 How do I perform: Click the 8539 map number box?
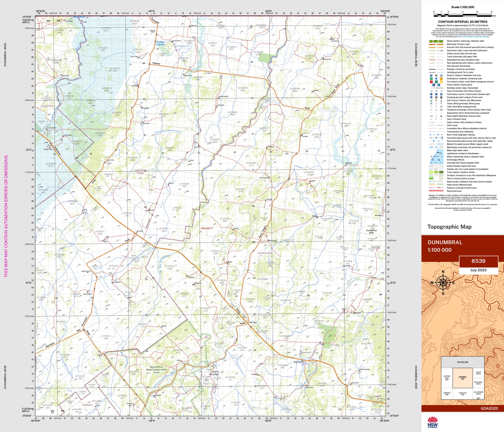478,261
